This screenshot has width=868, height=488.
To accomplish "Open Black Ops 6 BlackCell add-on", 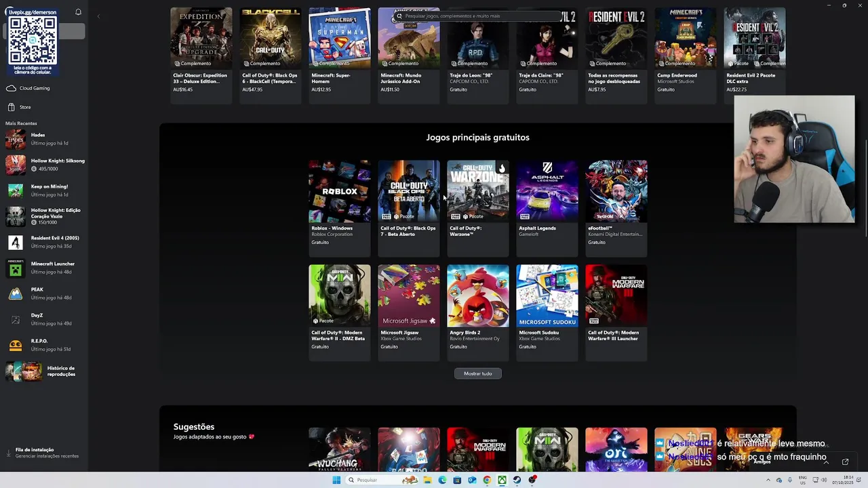I will pos(271,55).
